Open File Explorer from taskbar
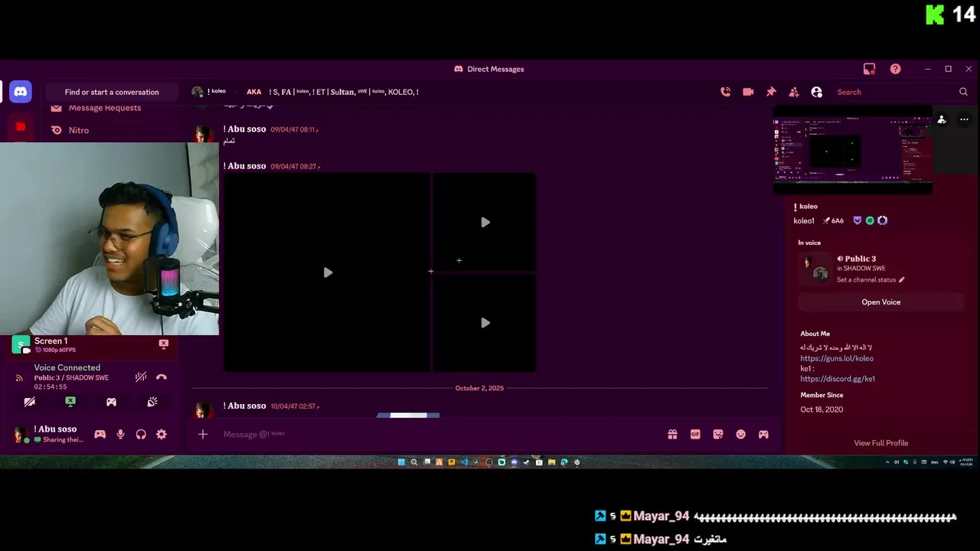Screen dimensions: 980x551 tap(551, 462)
